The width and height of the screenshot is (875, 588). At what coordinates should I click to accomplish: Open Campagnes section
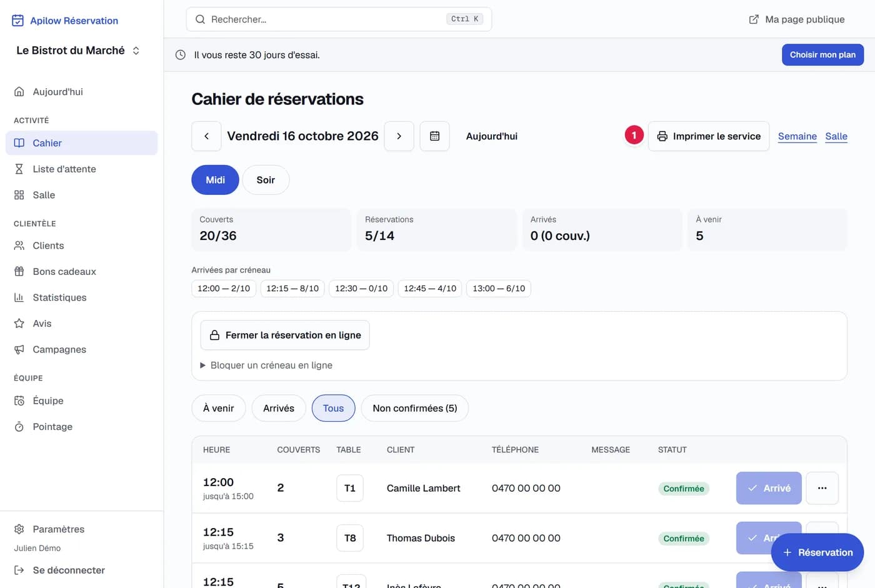81,349
